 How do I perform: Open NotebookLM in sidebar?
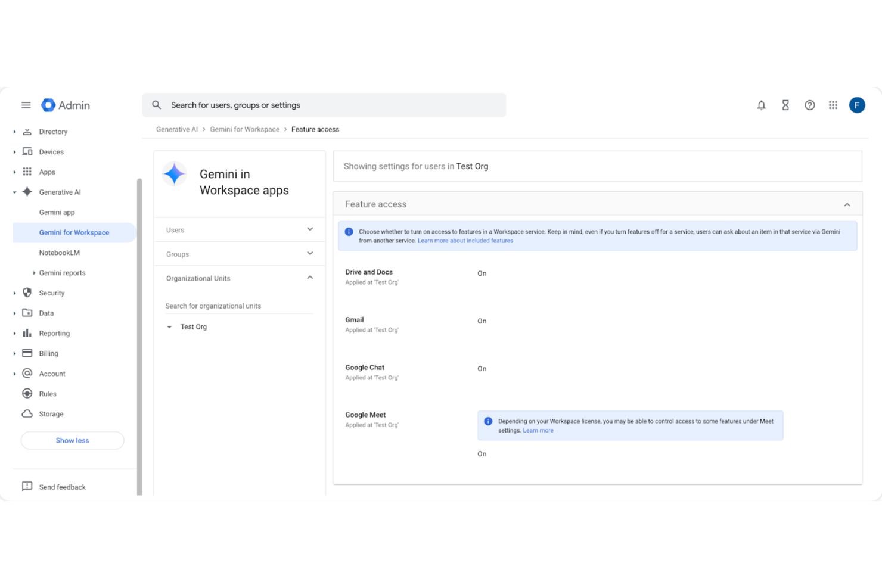point(60,253)
